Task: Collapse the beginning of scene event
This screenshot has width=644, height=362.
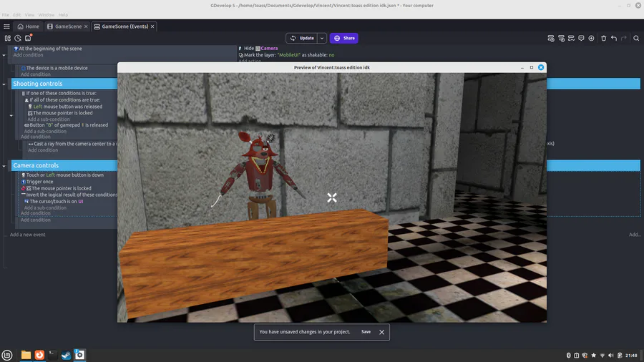Action: point(4,55)
